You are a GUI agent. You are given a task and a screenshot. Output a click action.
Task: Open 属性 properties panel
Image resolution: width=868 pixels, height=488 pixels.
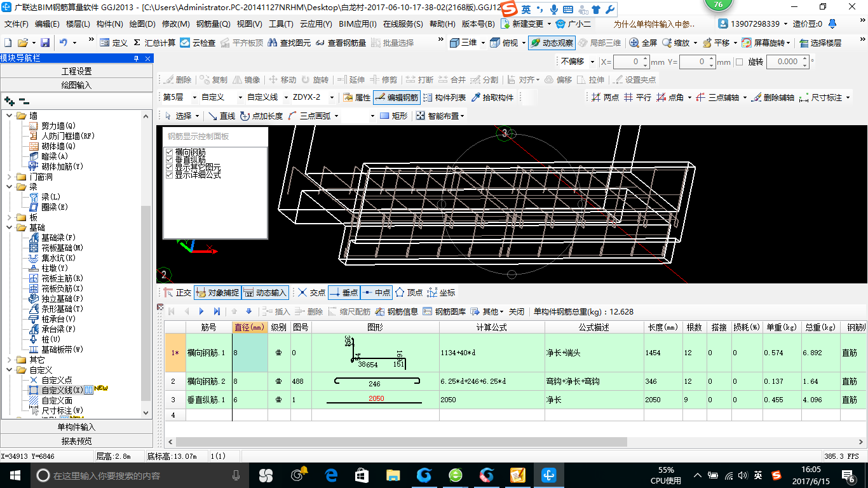pyautogui.click(x=356, y=97)
